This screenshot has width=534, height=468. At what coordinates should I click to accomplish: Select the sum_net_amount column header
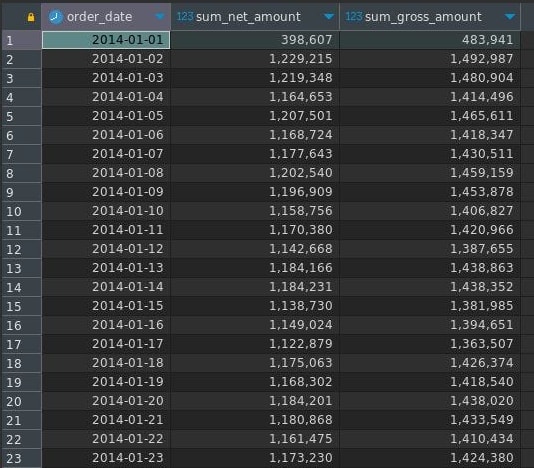[255, 17]
